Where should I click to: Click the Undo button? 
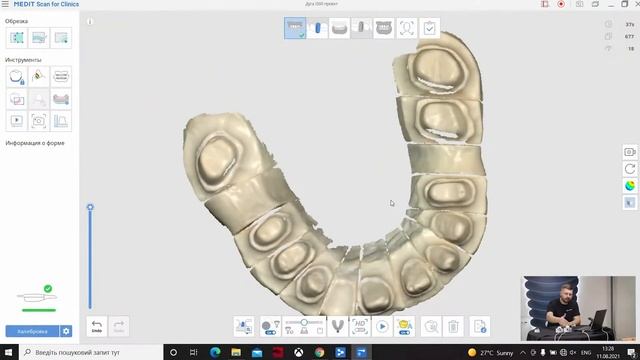click(x=97, y=326)
